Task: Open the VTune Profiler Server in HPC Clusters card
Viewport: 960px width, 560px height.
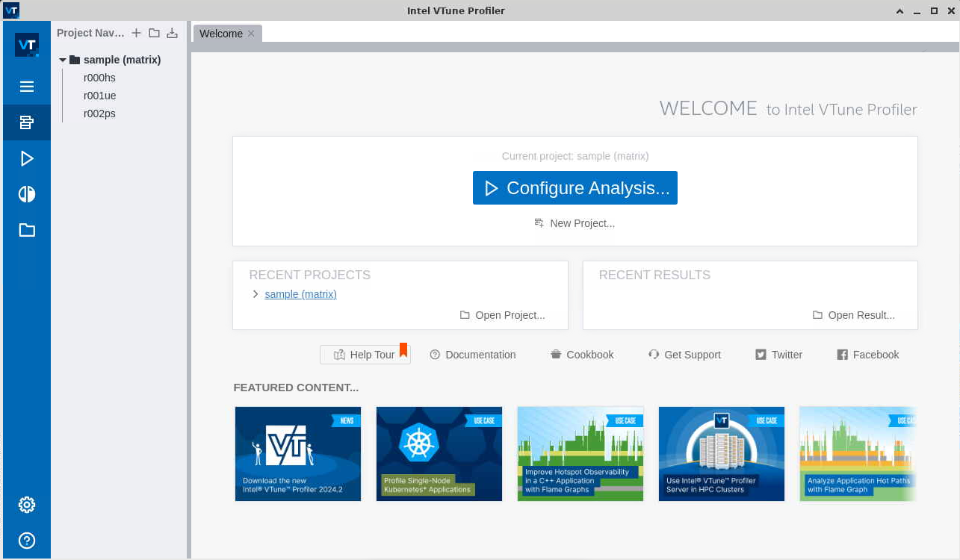Action: [x=722, y=454]
